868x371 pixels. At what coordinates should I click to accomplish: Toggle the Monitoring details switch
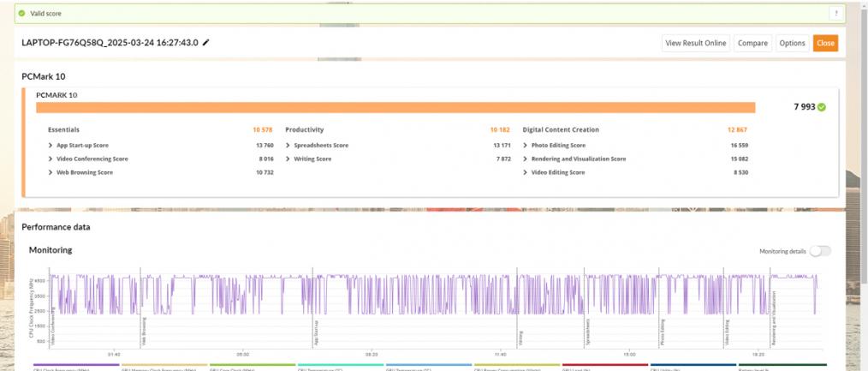pos(820,251)
